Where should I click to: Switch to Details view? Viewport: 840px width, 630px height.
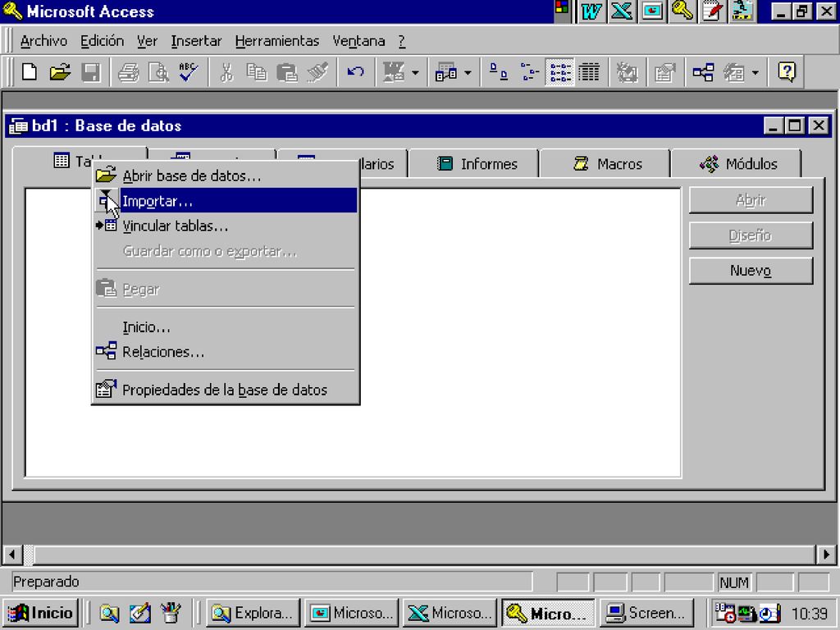pyautogui.click(x=589, y=72)
